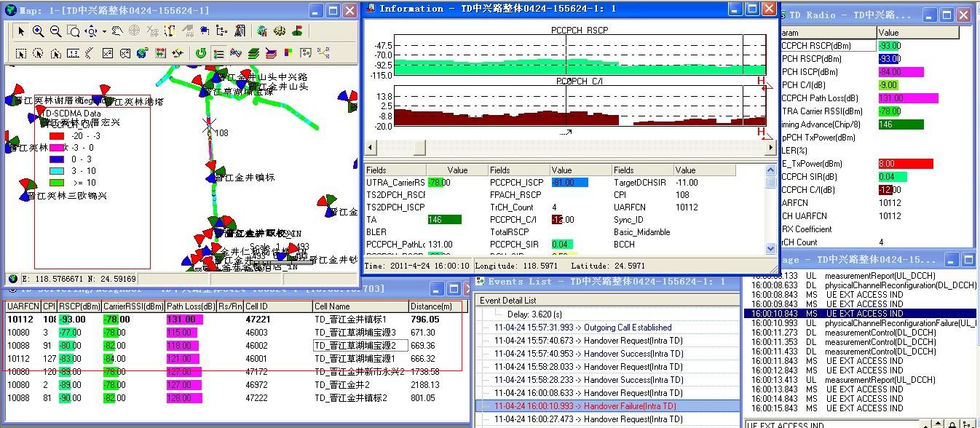The width and height of the screenshot is (980, 428).
Task: Select the zoom to rectangle tool
Action: tap(74, 31)
